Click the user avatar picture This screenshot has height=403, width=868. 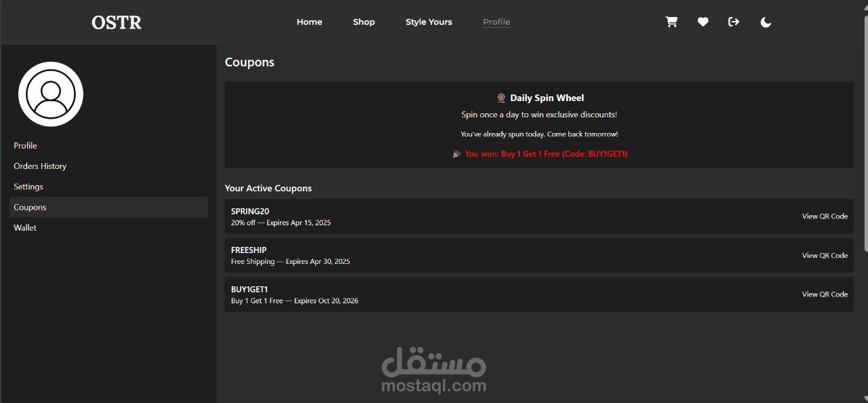51,94
